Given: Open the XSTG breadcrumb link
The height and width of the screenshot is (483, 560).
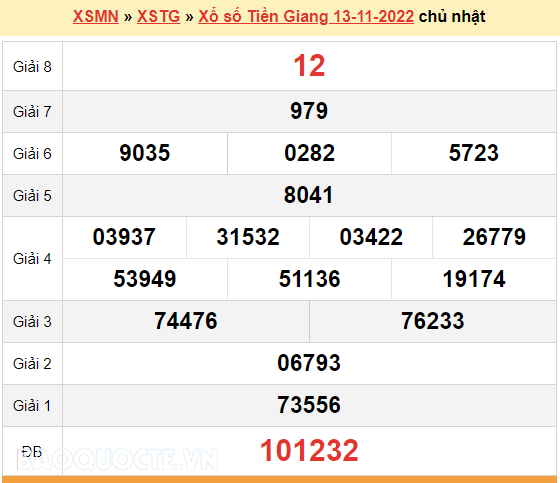Looking at the screenshot, I should (x=159, y=17).
